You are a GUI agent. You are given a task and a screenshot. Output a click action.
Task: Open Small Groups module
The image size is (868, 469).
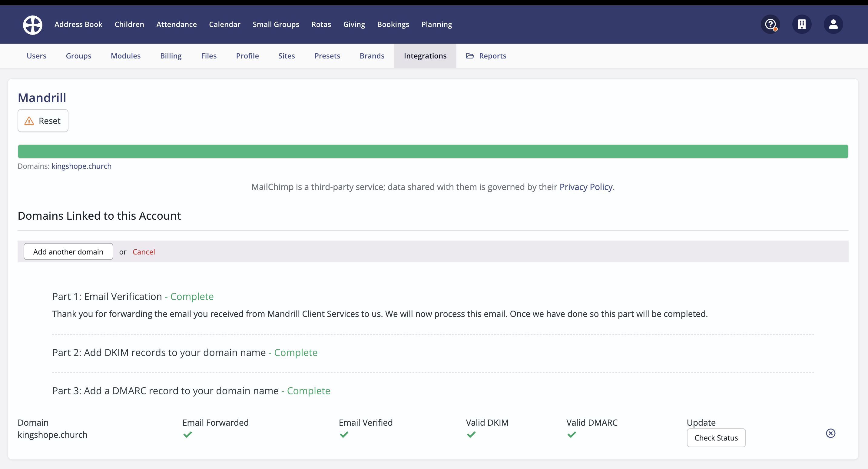[276, 24]
